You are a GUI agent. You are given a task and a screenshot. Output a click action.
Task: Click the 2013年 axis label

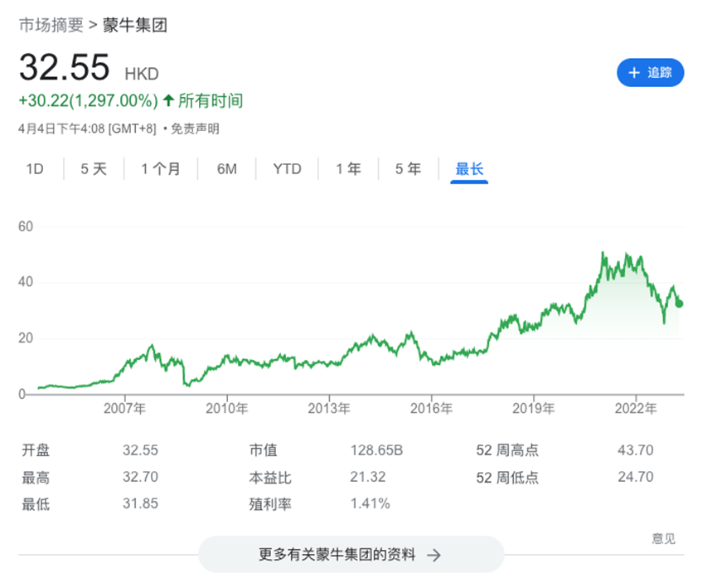[329, 408]
